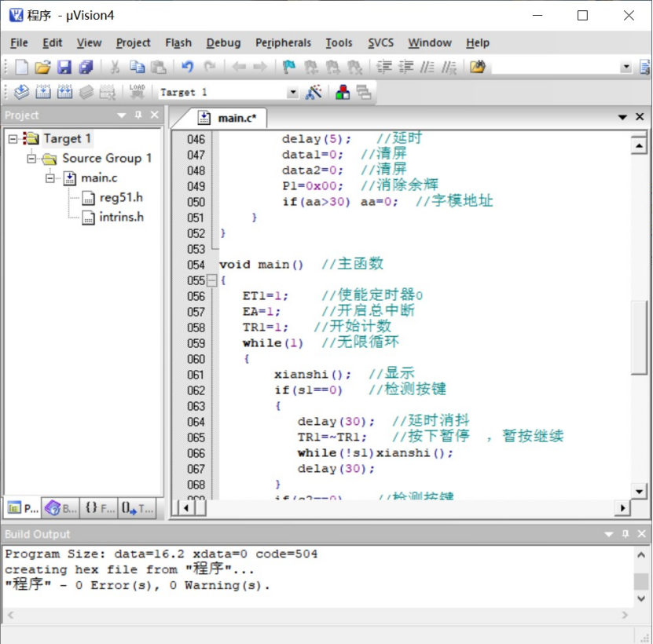This screenshot has height=644, width=653.
Task: Click the 'xianshi();' call on line 061
Action: [x=312, y=375]
